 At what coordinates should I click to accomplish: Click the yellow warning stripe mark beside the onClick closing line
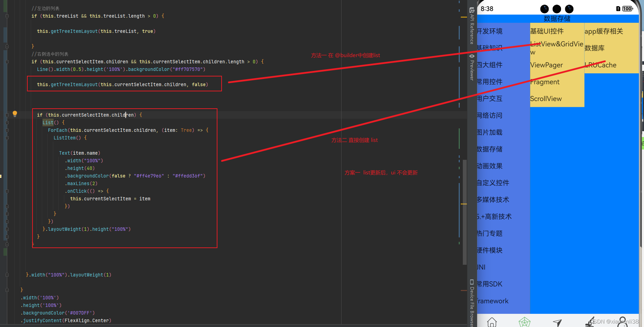tap(464, 204)
